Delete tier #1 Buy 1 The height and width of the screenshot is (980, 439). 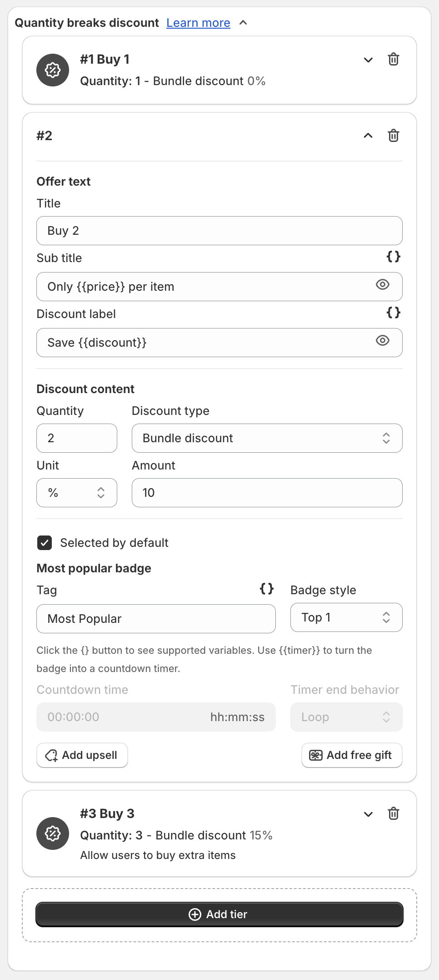(x=394, y=60)
